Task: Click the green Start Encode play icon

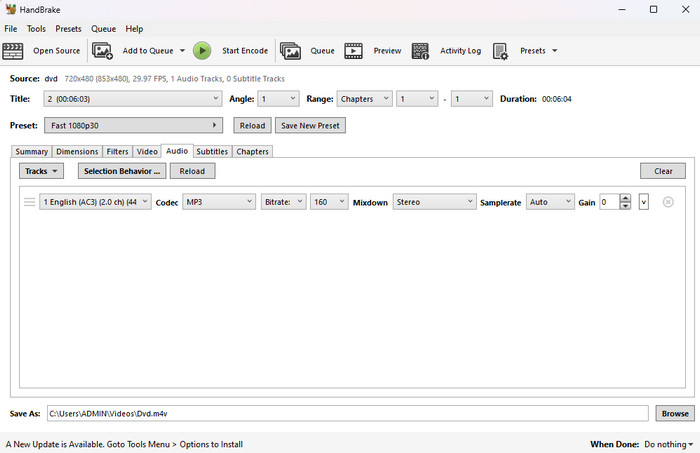Action: [202, 51]
